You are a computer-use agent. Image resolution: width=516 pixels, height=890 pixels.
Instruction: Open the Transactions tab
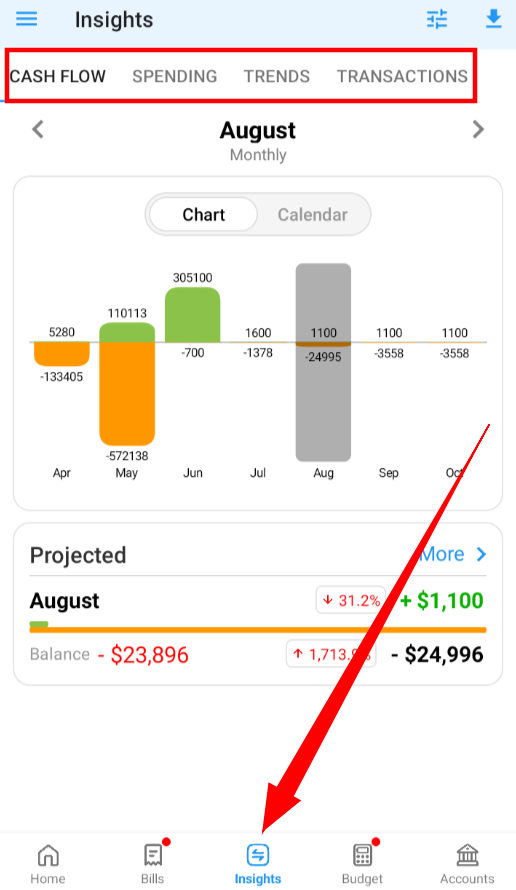point(402,76)
